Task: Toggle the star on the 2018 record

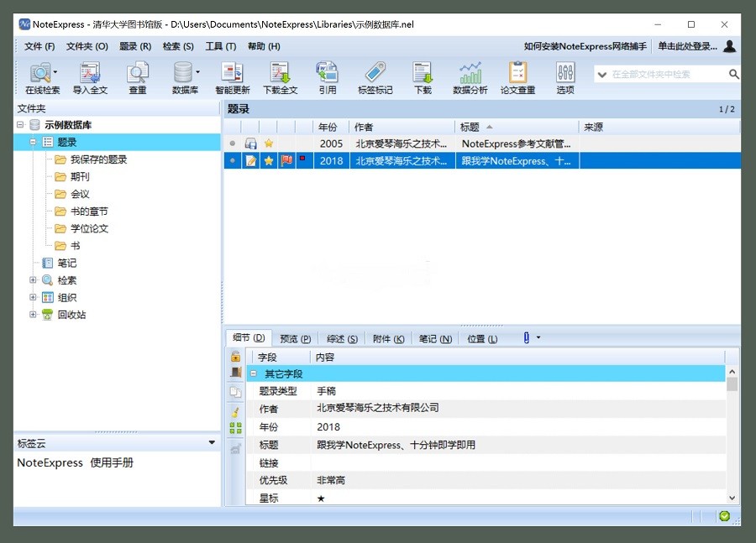Action: tap(269, 160)
